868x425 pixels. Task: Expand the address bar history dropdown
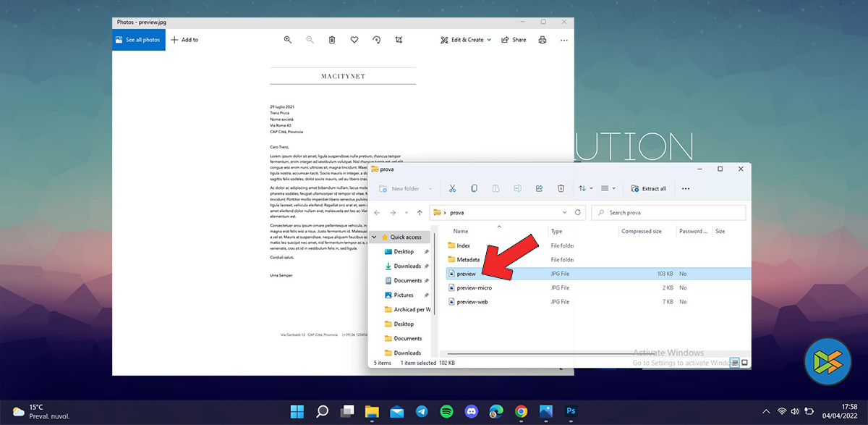(564, 213)
